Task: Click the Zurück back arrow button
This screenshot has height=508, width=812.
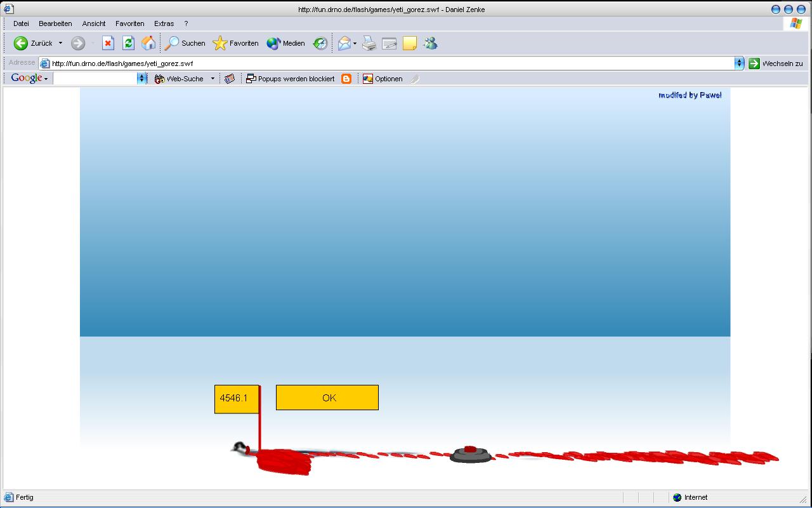Action: (x=22, y=43)
